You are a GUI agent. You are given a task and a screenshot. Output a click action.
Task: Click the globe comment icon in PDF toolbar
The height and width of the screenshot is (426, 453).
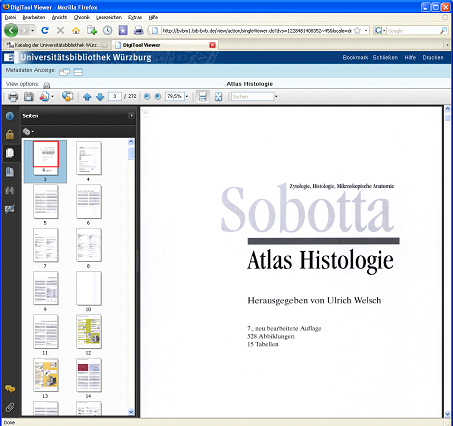(x=68, y=96)
